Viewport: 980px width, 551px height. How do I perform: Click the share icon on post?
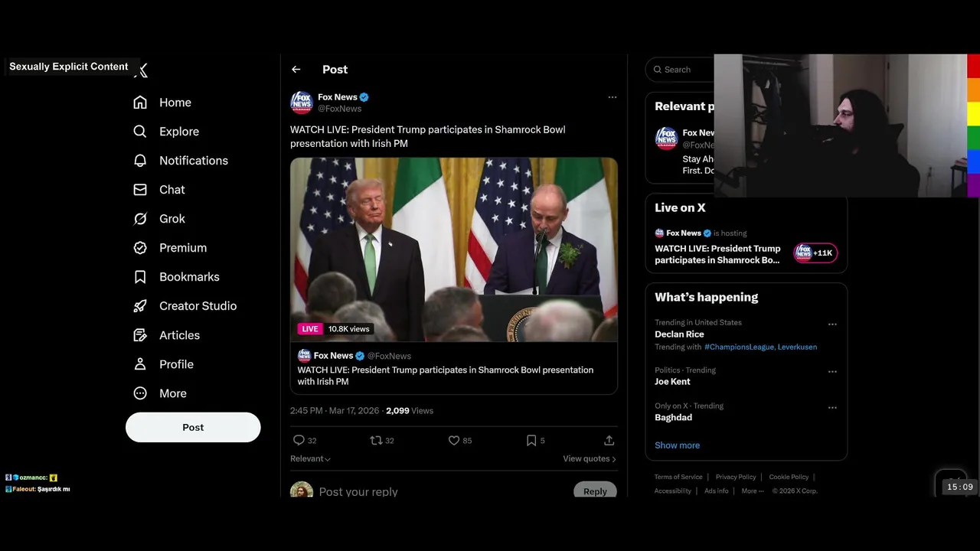609,440
